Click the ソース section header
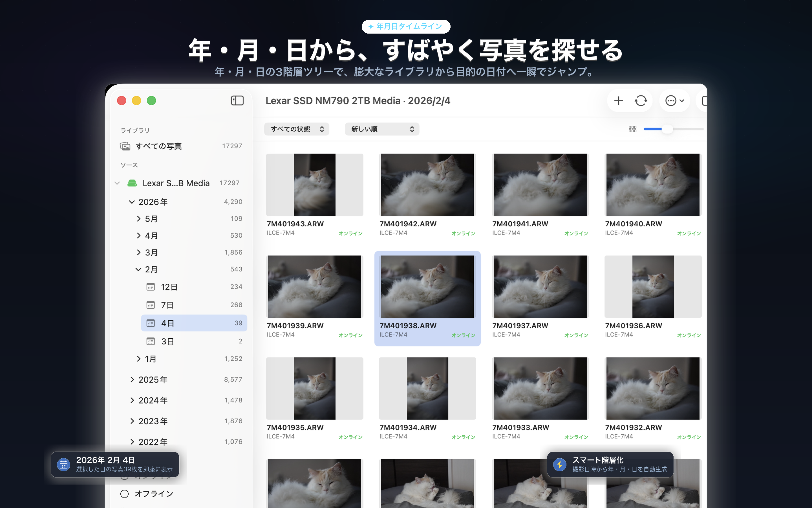 pos(129,165)
